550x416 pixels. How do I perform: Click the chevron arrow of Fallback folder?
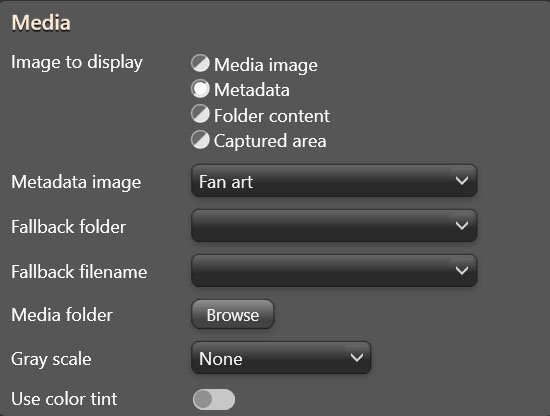click(x=462, y=225)
